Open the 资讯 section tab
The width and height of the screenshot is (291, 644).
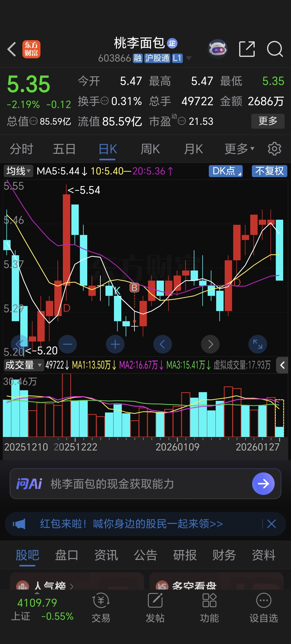(106, 555)
